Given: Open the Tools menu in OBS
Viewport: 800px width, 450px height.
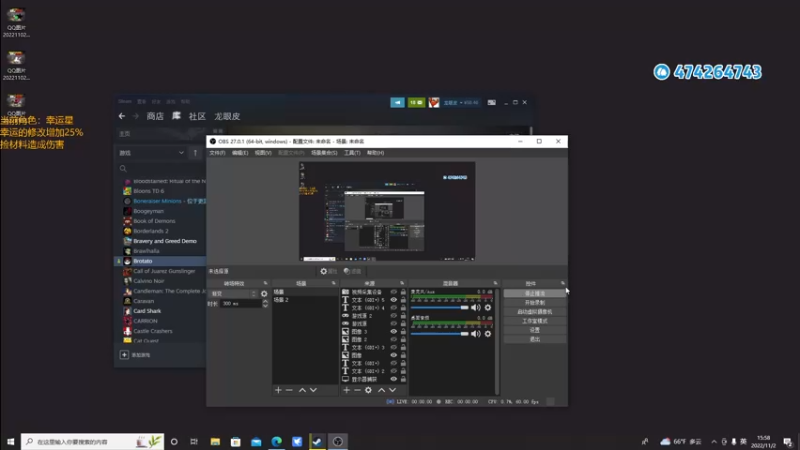Looking at the screenshot, I should click(352, 153).
